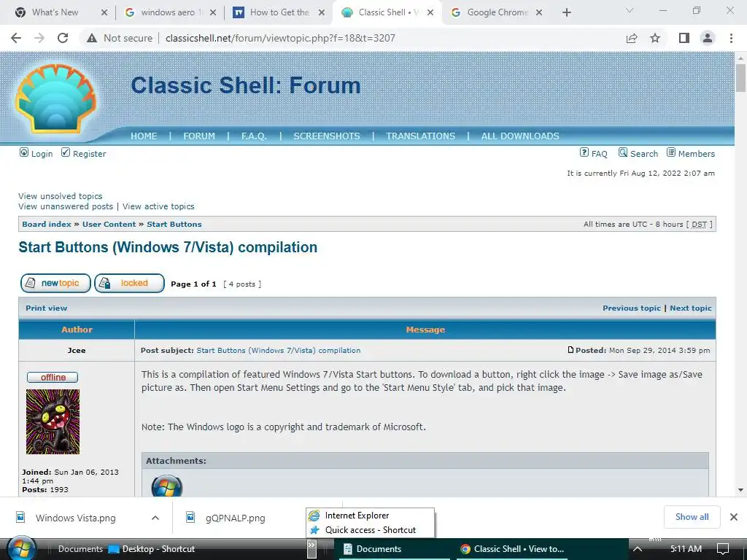The width and height of the screenshot is (747, 560).
Task: Reload the Classic Shell forum page
Action: click(63, 38)
